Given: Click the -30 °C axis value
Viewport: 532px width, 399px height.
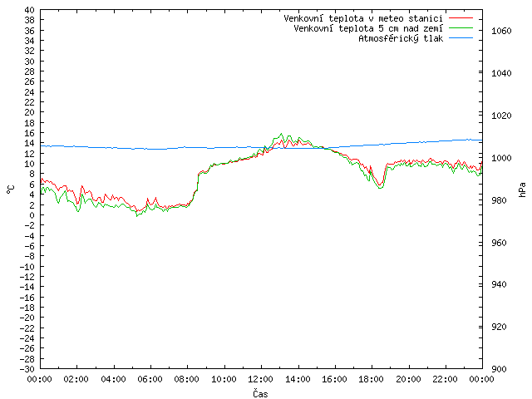Looking at the screenshot, I should tap(27, 369).
